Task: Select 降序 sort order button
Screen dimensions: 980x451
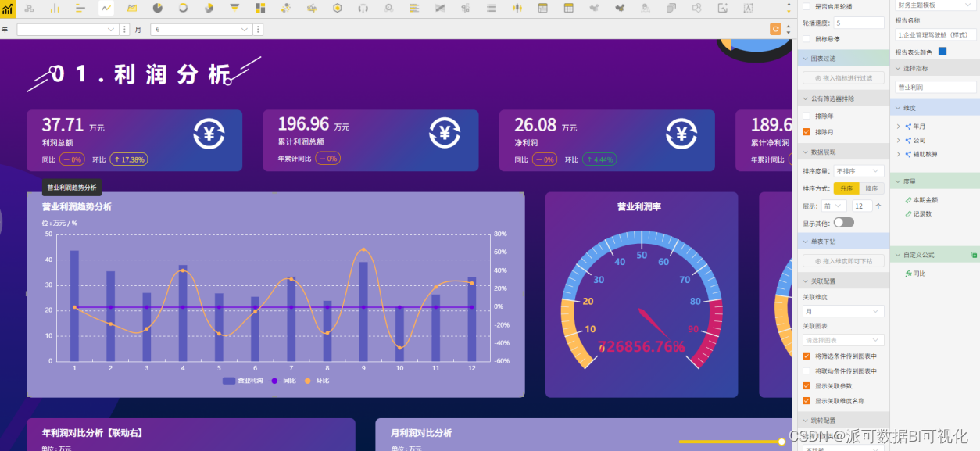Action: [x=871, y=189]
